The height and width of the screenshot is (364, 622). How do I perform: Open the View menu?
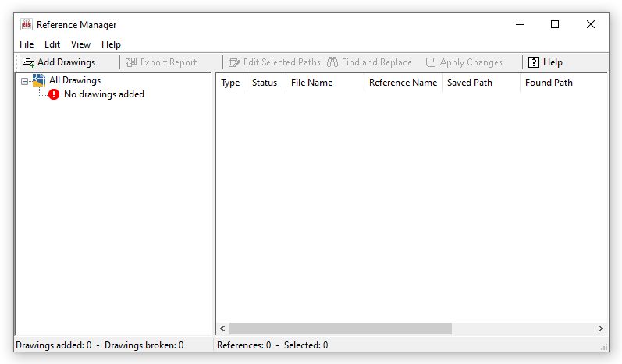80,44
